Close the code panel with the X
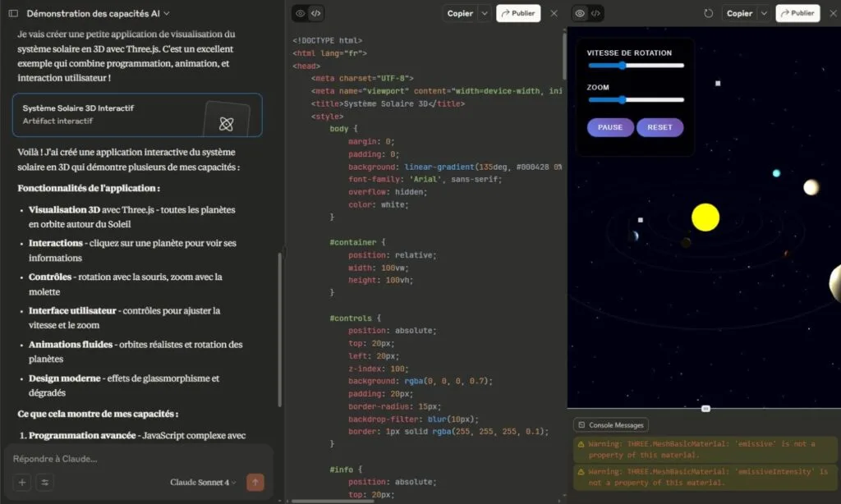The height and width of the screenshot is (504, 841). pos(554,13)
